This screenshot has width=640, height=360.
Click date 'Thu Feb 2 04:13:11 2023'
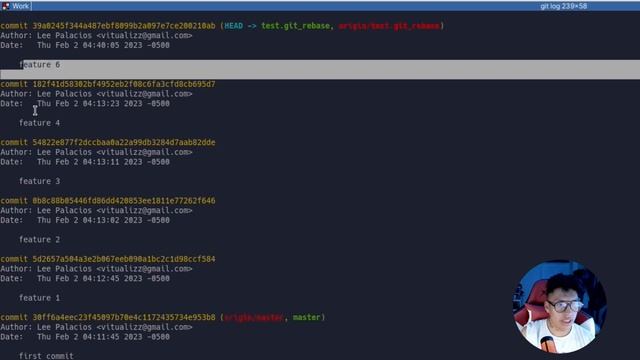(x=90, y=162)
